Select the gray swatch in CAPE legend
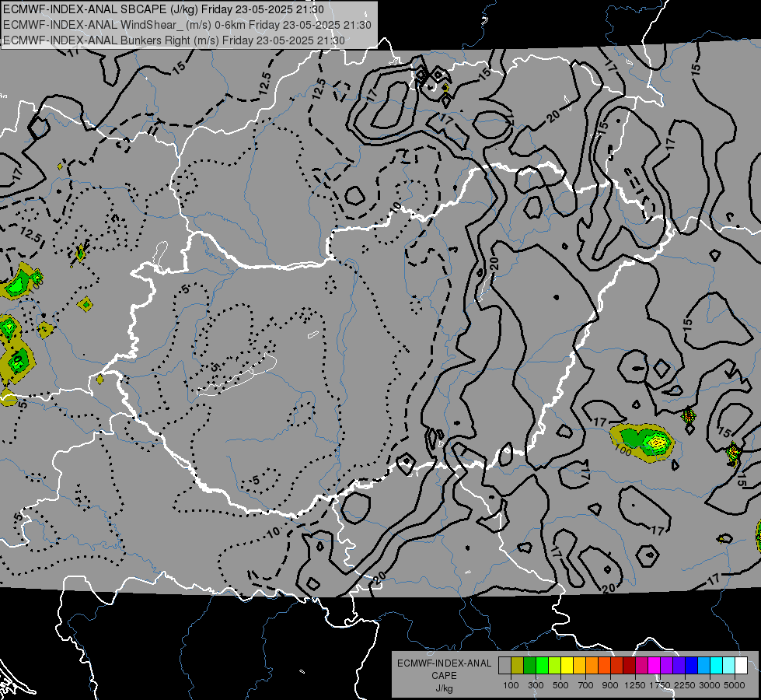 pos(504,666)
